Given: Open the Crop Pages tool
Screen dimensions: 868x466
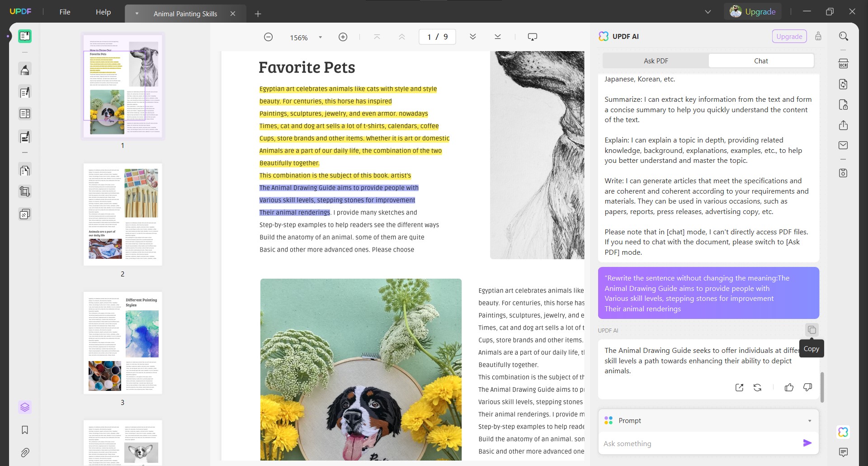Looking at the screenshot, I should coord(25,191).
